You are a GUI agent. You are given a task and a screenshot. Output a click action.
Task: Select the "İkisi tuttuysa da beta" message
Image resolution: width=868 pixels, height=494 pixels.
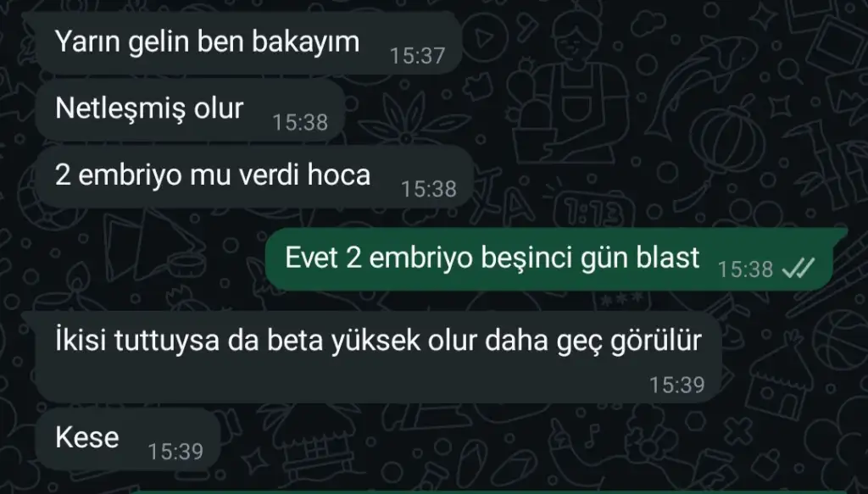pyautogui.click(x=378, y=357)
